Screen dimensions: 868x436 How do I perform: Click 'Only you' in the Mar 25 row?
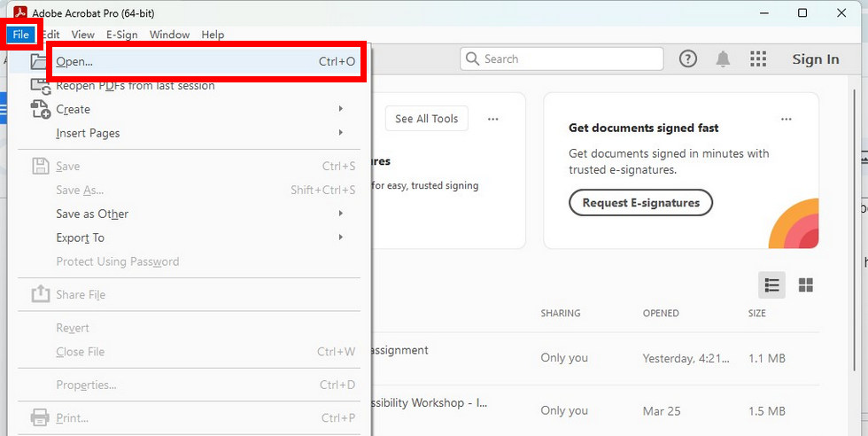coord(564,410)
